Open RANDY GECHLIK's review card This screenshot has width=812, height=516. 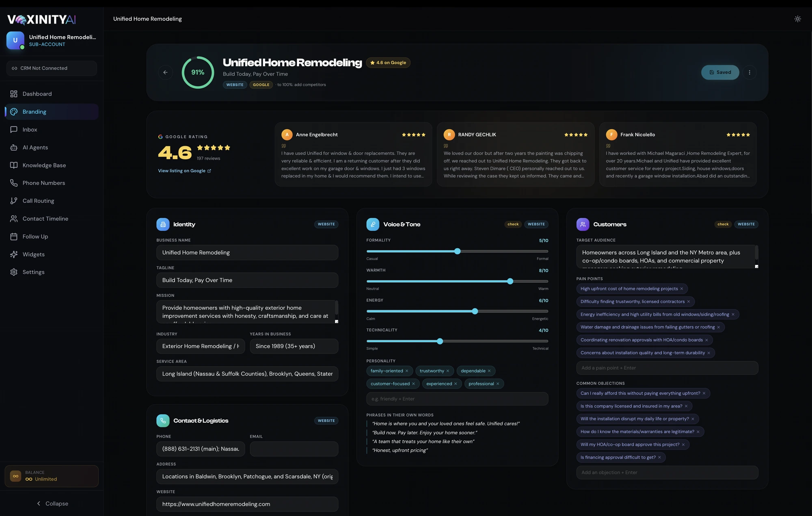[x=516, y=154]
